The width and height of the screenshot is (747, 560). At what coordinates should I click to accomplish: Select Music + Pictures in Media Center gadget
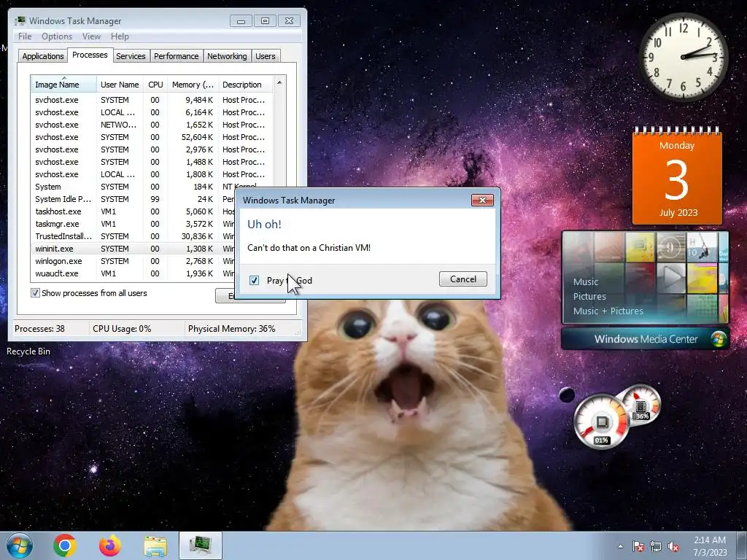608,311
